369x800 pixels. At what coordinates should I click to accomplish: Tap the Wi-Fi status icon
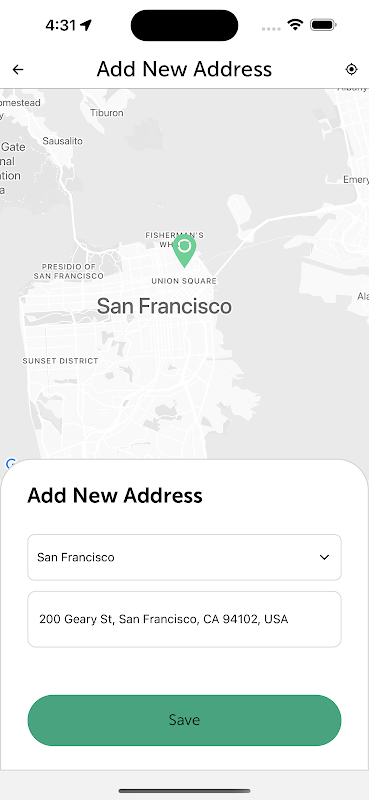tap(295, 24)
